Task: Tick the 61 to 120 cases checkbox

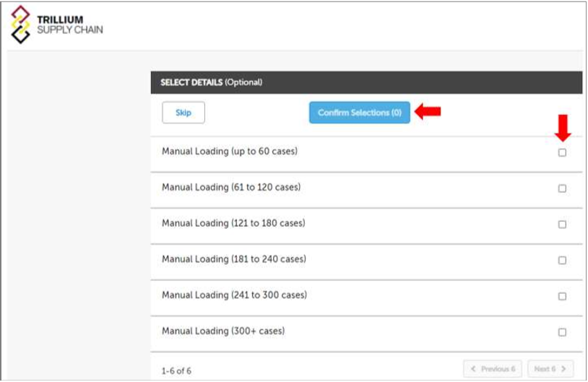Action: [x=562, y=188]
